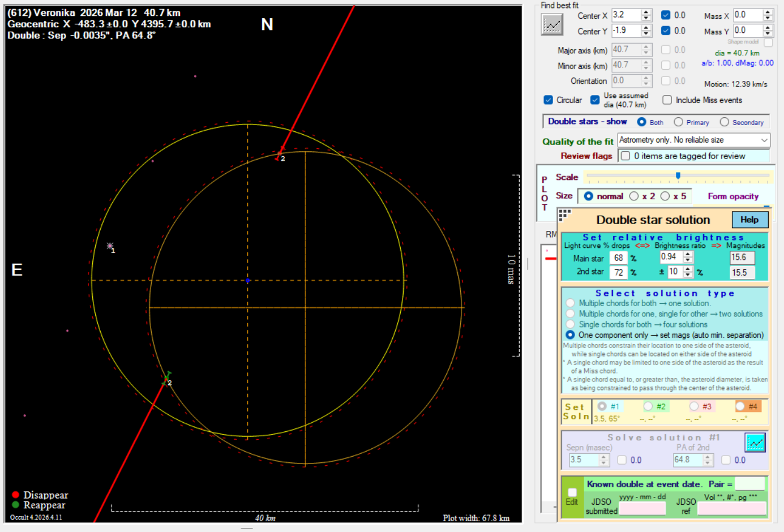Tick the Review flags checkbox

(x=626, y=156)
